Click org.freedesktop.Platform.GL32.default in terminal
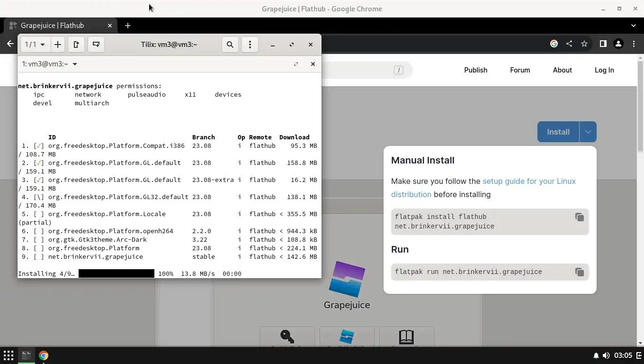The width and height of the screenshot is (644, 364). [x=118, y=197]
